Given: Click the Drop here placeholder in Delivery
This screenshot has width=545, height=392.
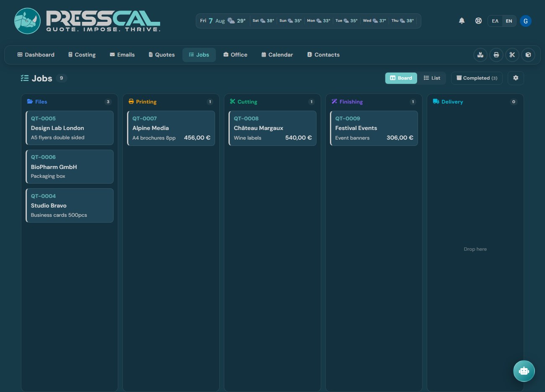Looking at the screenshot, I should 475,249.
